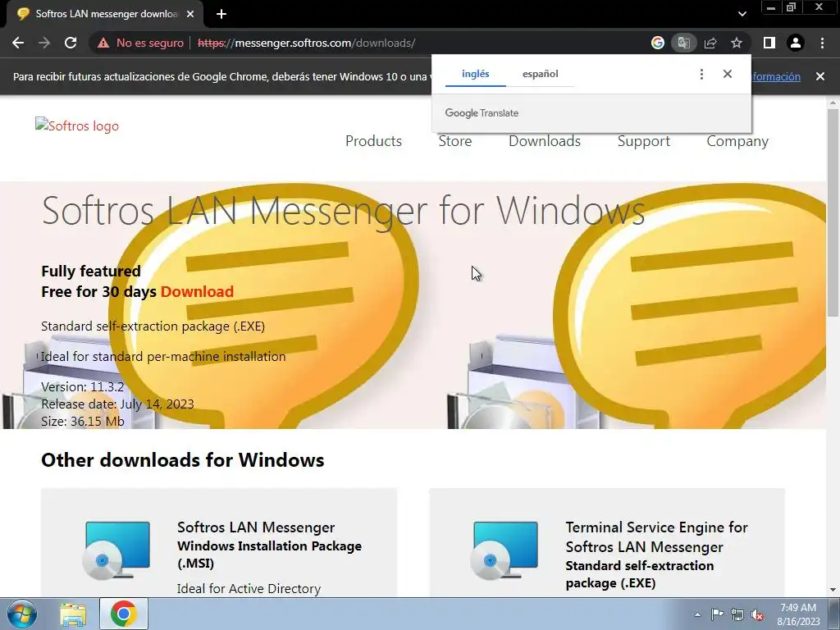Open the Chrome profile avatar
This screenshot has width=840, height=630.
coord(796,43)
